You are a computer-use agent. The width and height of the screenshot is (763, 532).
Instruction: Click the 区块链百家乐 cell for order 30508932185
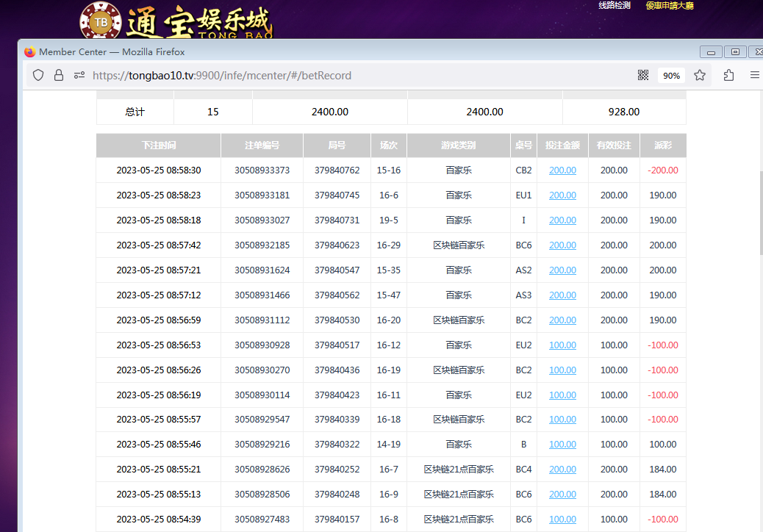(459, 245)
